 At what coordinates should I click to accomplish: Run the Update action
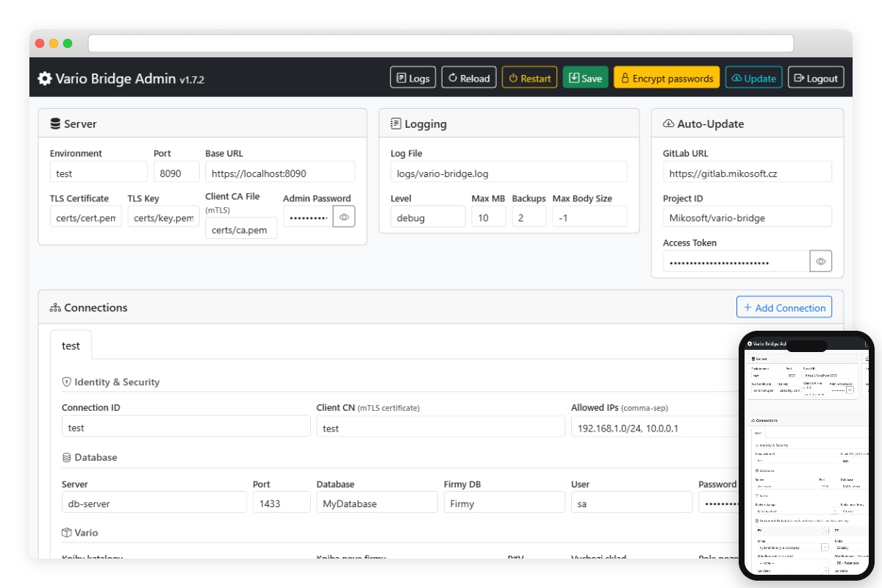click(753, 78)
